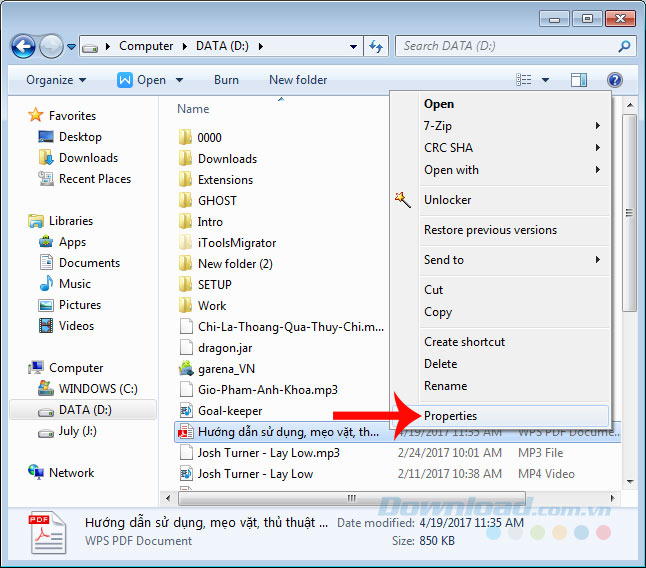Open the Documents library
The image size is (646, 568).
[x=89, y=263]
